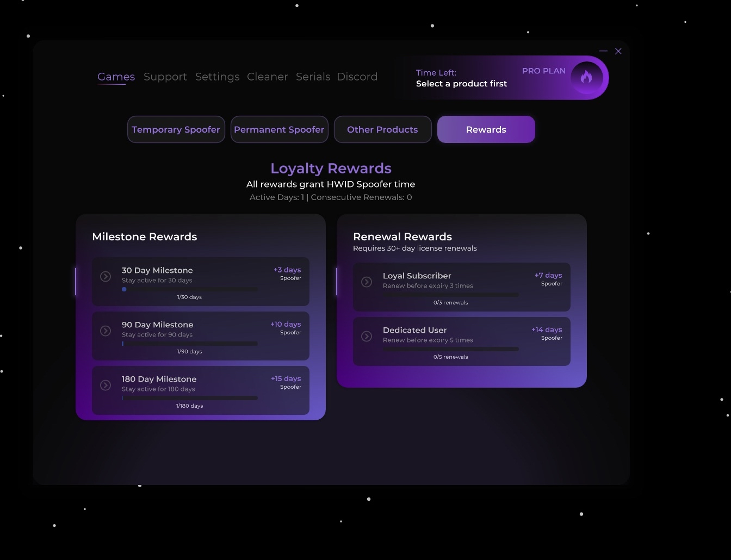Click the 30 Day Milestone progress bar
The image size is (731, 560).
(189, 289)
